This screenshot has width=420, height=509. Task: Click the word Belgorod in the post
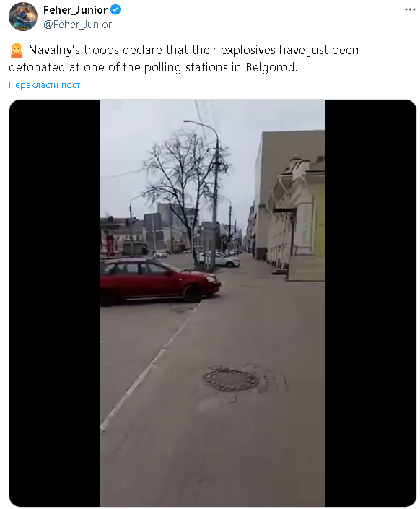coord(271,68)
